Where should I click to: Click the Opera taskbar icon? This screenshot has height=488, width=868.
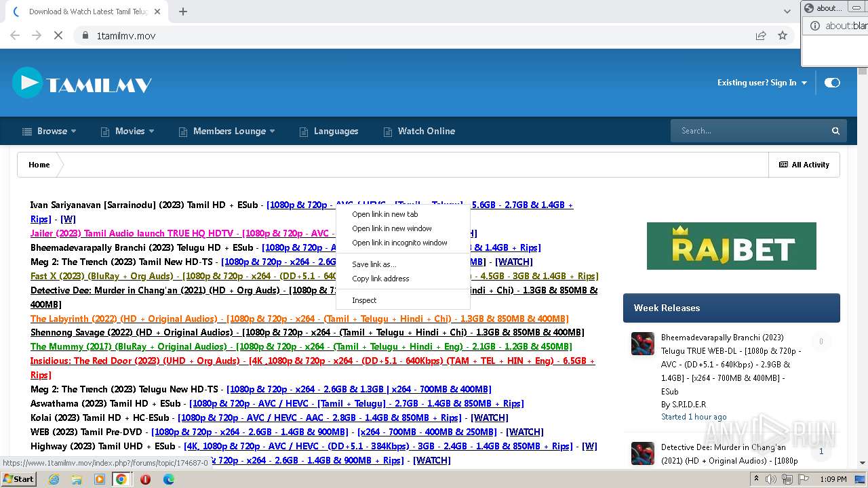[x=145, y=479]
